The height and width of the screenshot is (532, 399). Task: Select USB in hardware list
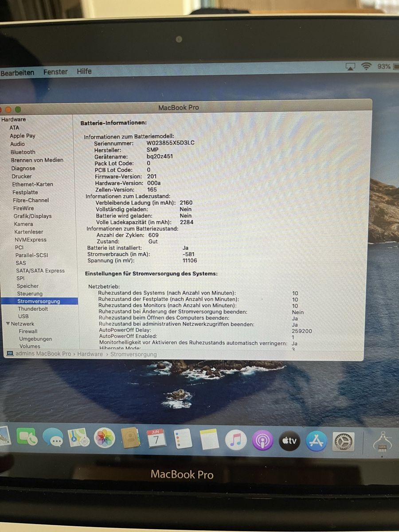tap(23, 317)
